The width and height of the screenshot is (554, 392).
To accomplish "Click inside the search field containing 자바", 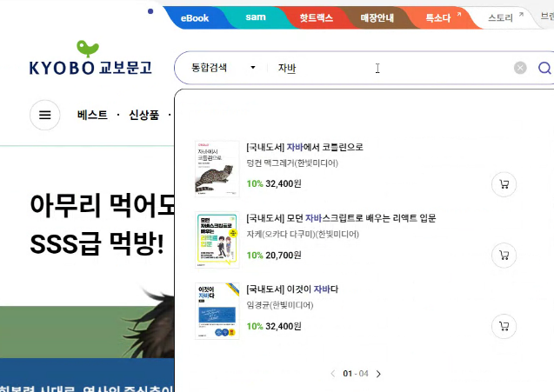I will pos(389,68).
